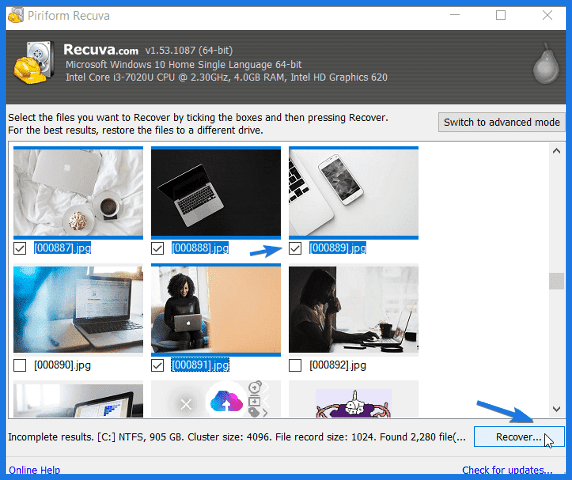Tick the [000890].jpg checkbox
This screenshot has width=572, height=480.
point(20,365)
